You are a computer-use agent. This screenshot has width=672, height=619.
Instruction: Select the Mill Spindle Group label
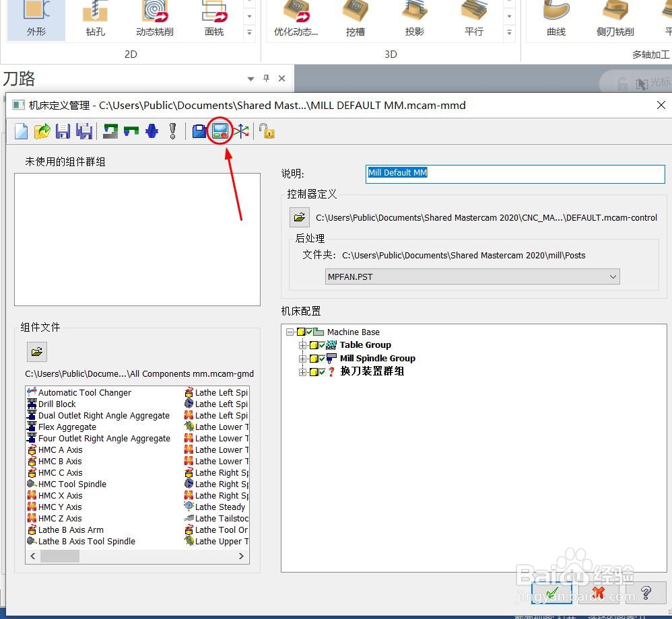click(x=377, y=358)
